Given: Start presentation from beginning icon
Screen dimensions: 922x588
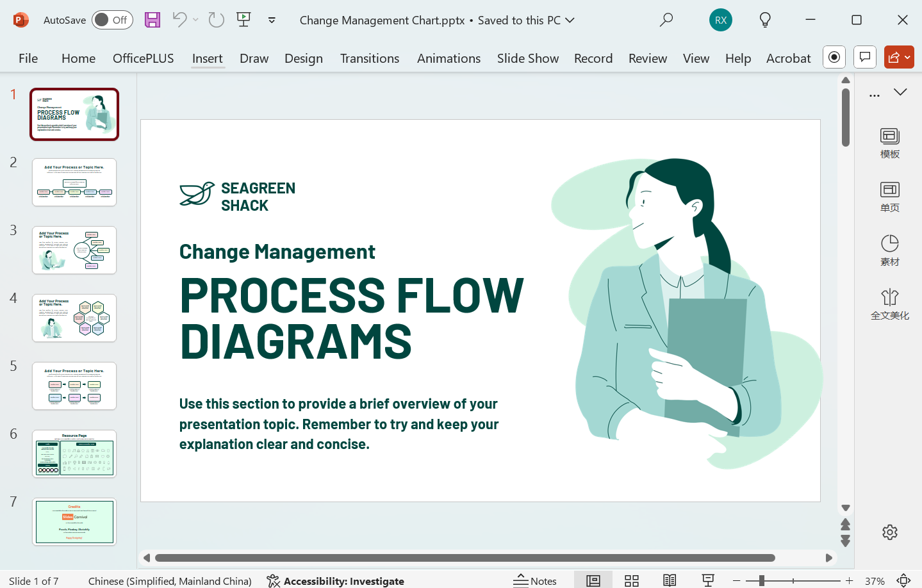Looking at the screenshot, I should point(243,20).
